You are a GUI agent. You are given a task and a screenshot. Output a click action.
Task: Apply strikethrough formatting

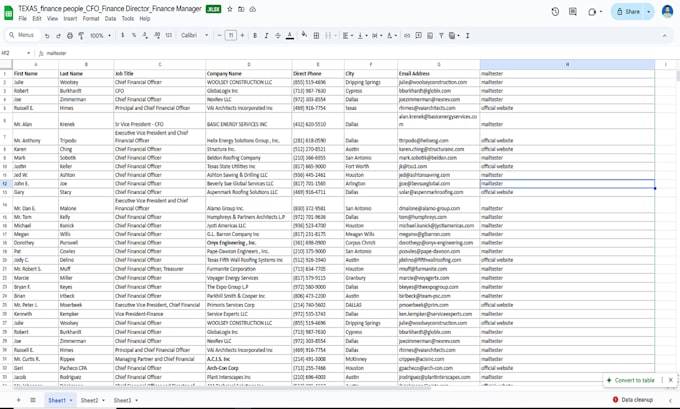tap(278, 36)
